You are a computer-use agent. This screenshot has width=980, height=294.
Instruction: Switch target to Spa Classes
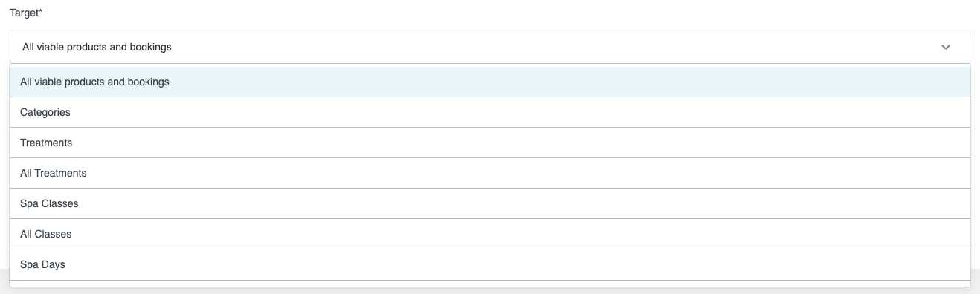coord(490,203)
